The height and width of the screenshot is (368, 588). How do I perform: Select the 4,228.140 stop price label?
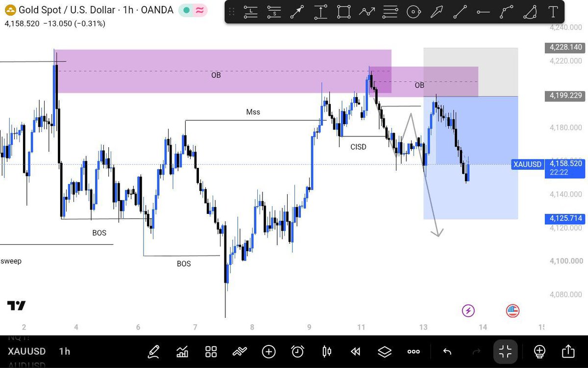coord(565,48)
